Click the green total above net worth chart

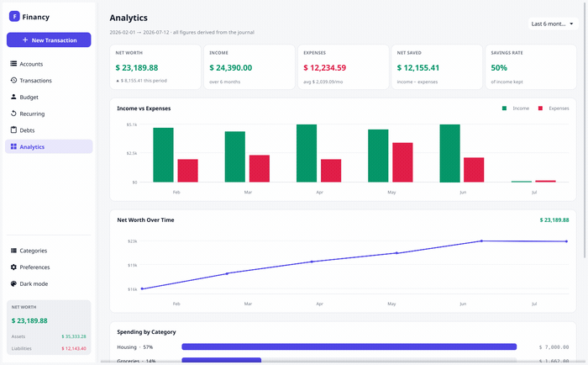[554, 220]
